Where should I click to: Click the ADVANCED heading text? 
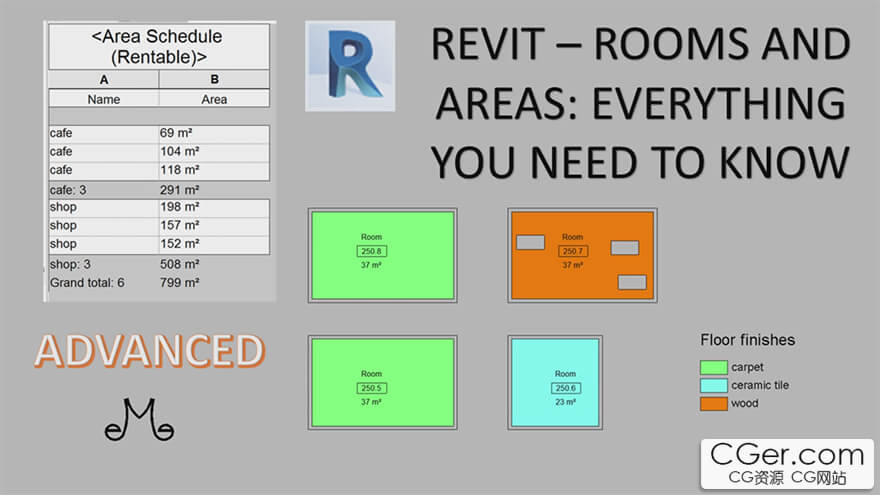click(149, 351)
